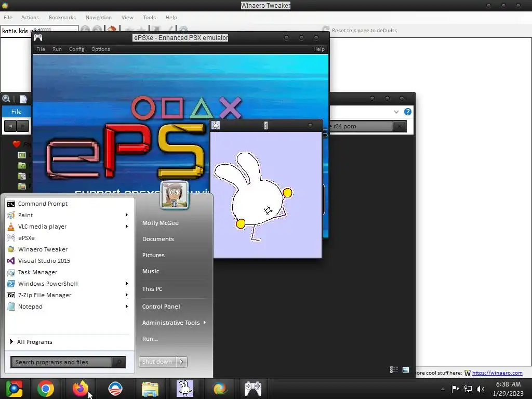Click Run... in the Start menu
The height and width of the screenshot is (399, 532).
150,339
